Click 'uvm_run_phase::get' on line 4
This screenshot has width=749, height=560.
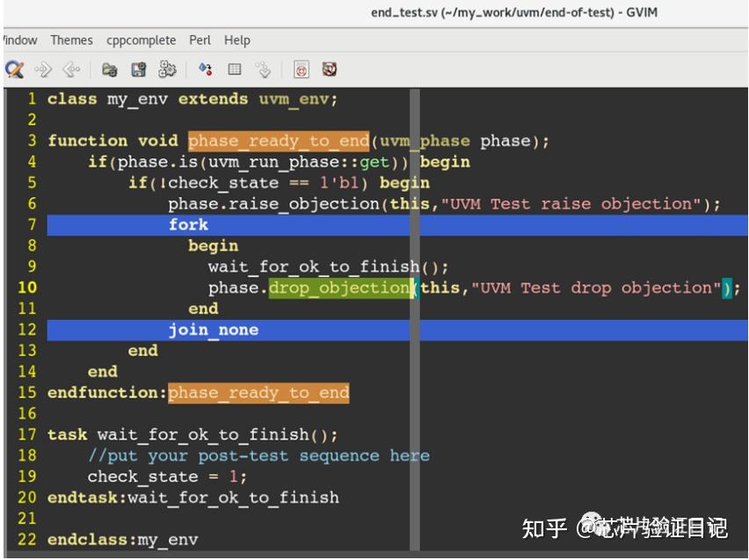point(299,162)
